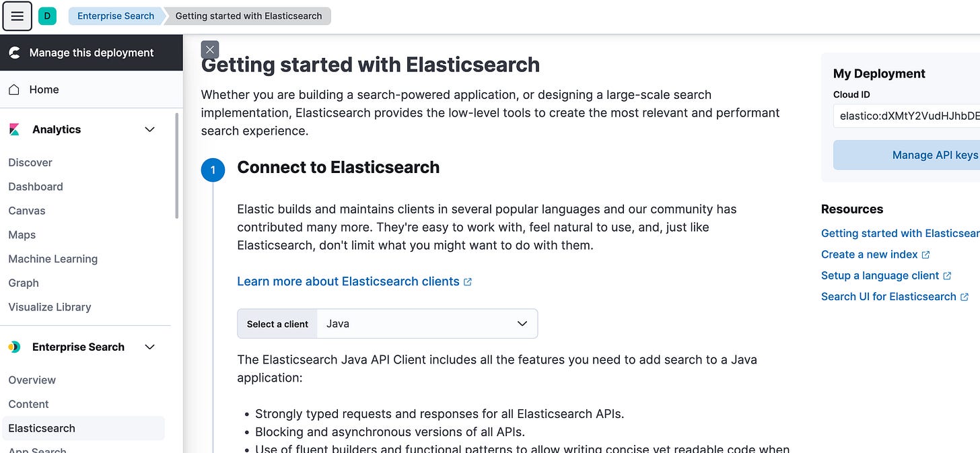This screenshot has height=453, width=980.
Task: Open the Select a client dropdown
Action: 427,324
